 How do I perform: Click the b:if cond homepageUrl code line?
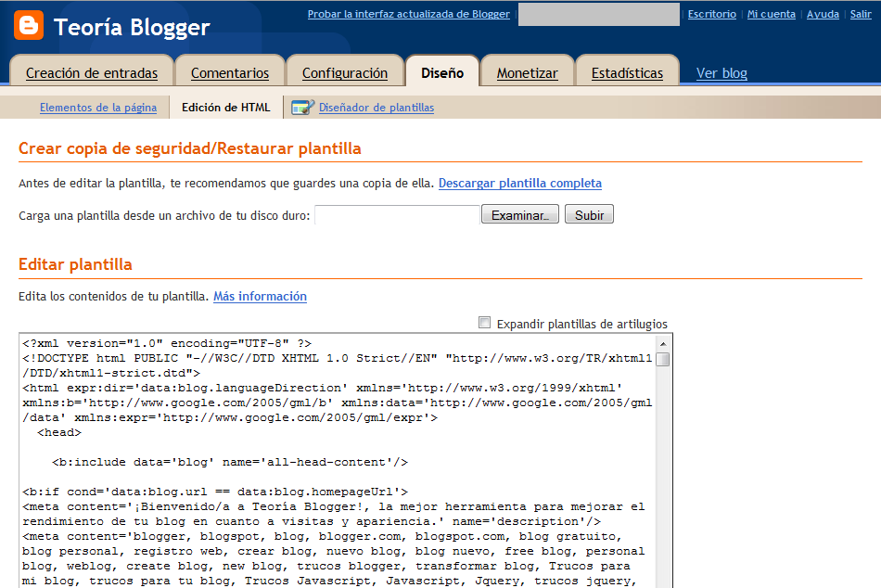pos(215,492)
